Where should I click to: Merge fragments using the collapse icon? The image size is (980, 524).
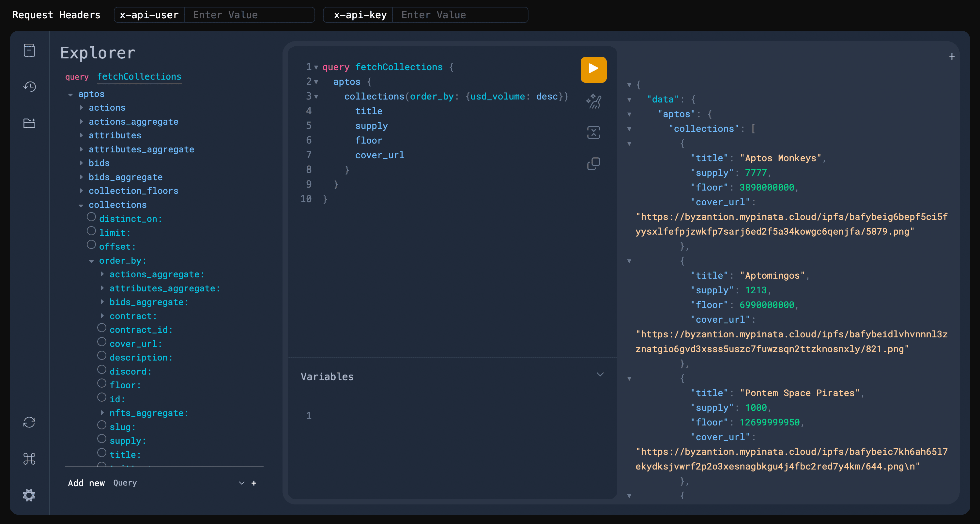593,132
